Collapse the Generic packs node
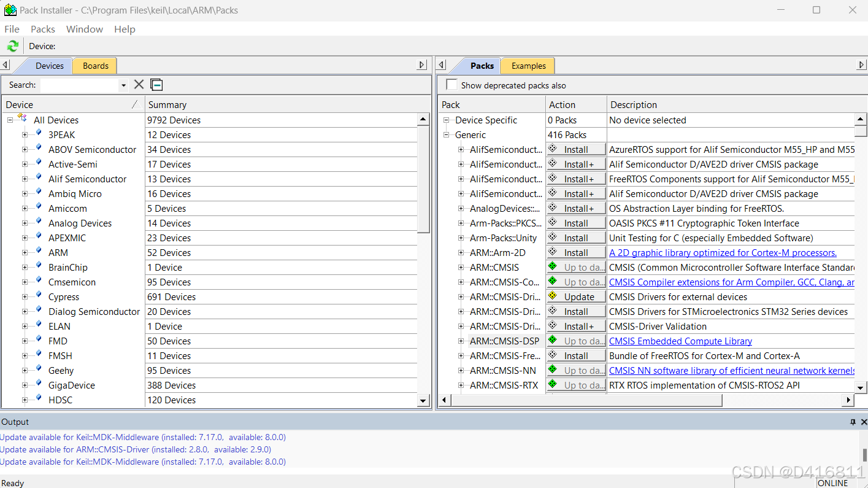 447,135
